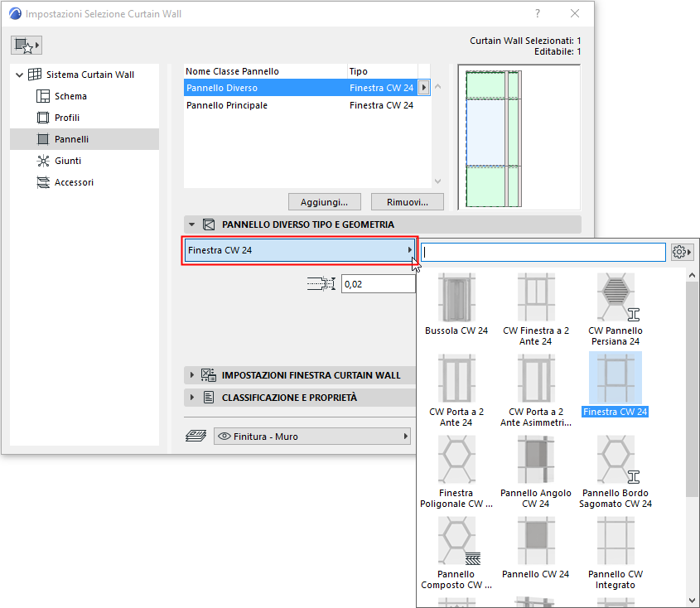Choose CW Pannello Persiana 24
This screenshot has width=700, height=608.
(616, 310)
